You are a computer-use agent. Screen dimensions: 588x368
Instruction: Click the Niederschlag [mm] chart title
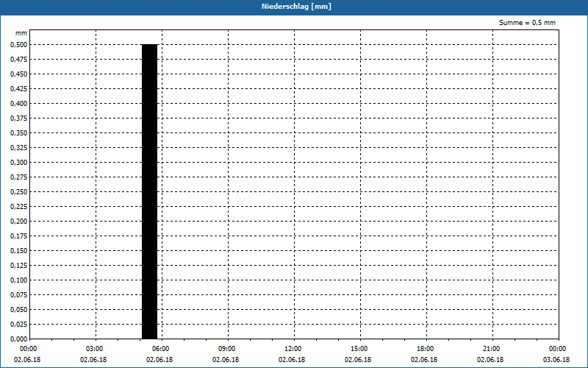pos(296,7)
